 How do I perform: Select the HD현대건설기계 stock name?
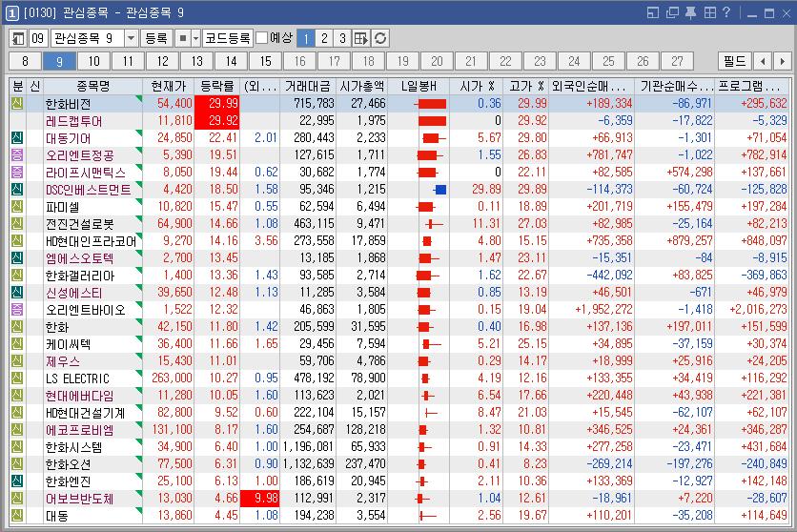pyautogui.click(x=85, y=413)
